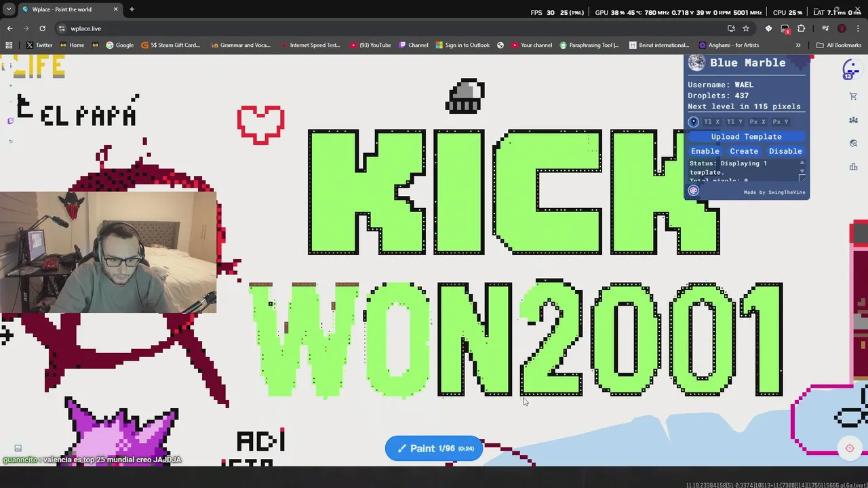Open the Chrome three-dot menu

point(857,28)
